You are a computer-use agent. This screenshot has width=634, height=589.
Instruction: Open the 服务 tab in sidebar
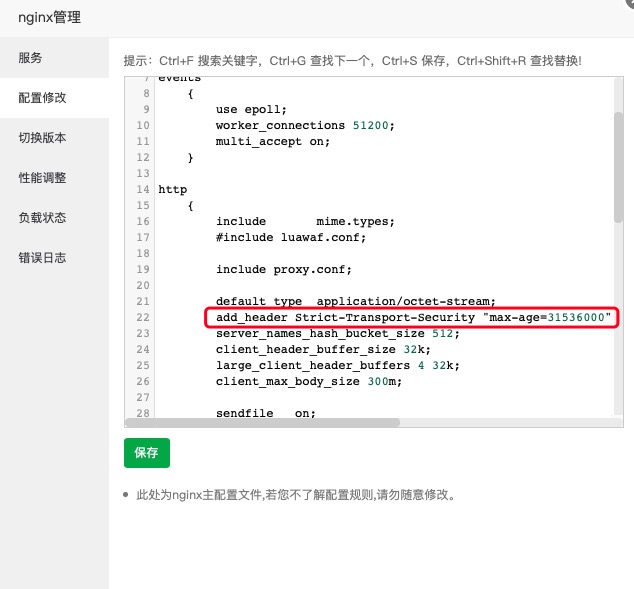[54, 58]
